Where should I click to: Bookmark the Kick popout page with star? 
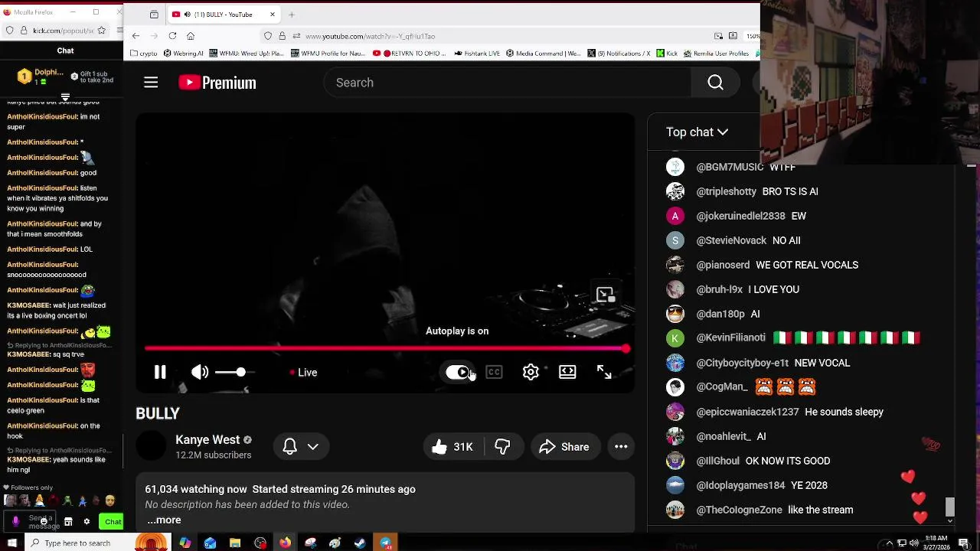coord(103,31)
